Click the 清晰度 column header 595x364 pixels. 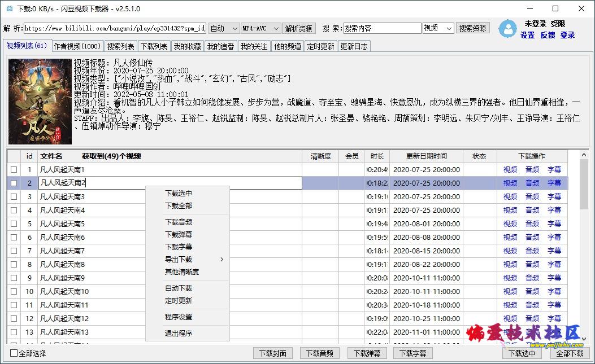tap(320, 156)
